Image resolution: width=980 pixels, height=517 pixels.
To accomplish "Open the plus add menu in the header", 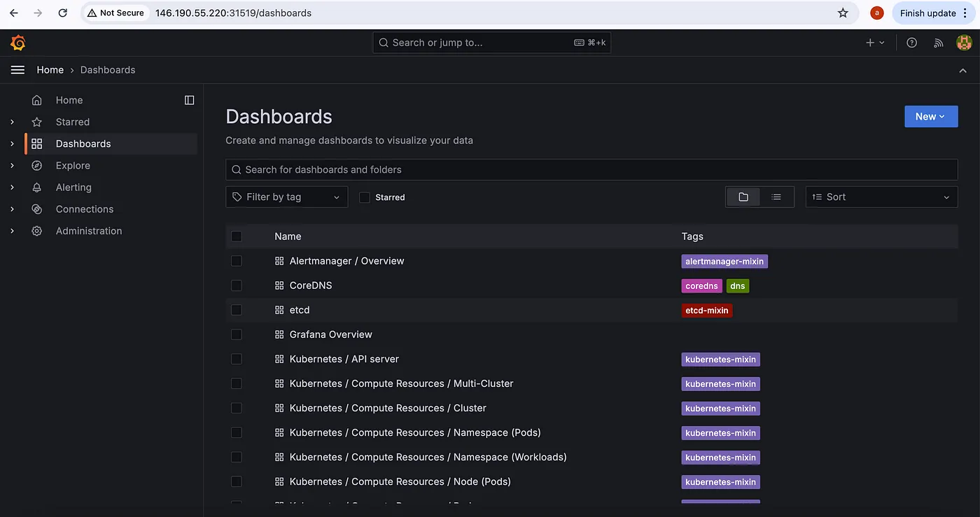I will (875, 43).
